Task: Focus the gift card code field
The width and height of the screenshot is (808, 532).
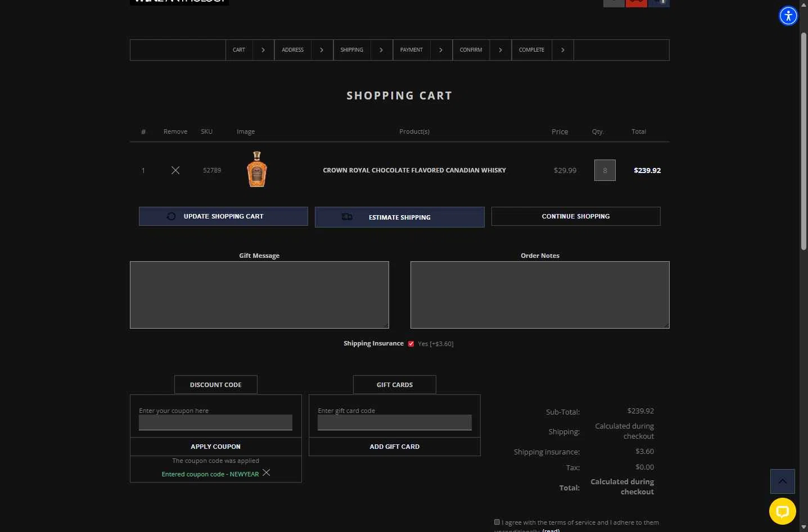Action: [x=394, y=422]
